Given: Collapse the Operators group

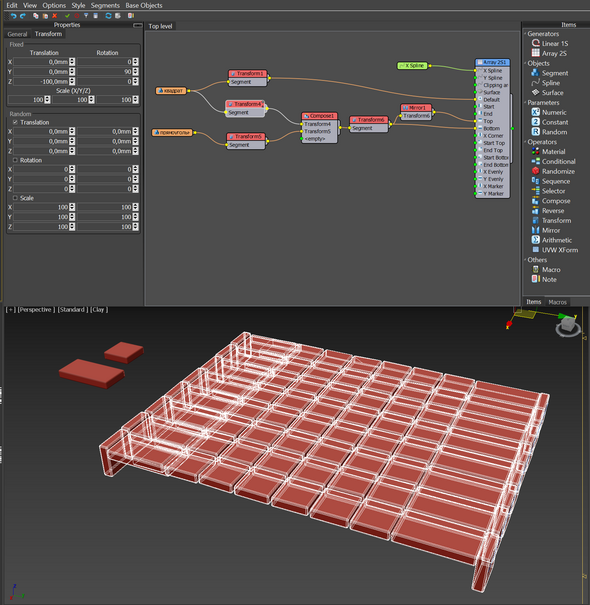Looking at the screenshot, I should pyautogui.click(x=526, y=142).
